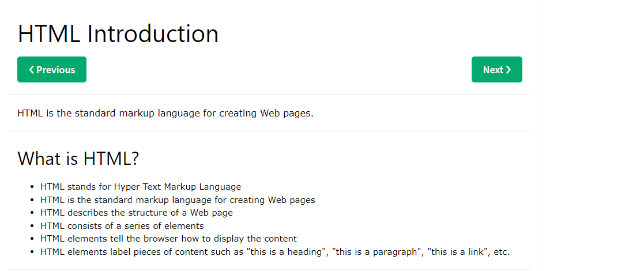Click the second bullet about standard markup language
This screenshot has height=271, width=644.
[x=178, y=200]
